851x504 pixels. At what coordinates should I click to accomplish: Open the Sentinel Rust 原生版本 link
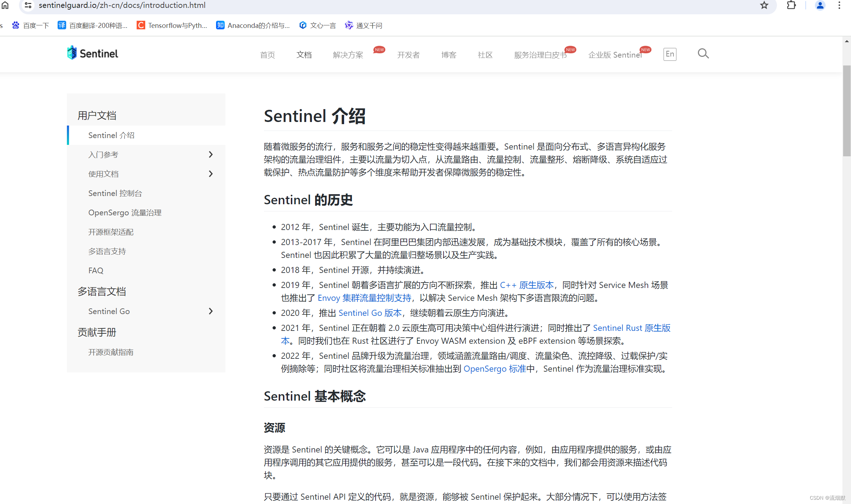631,328
